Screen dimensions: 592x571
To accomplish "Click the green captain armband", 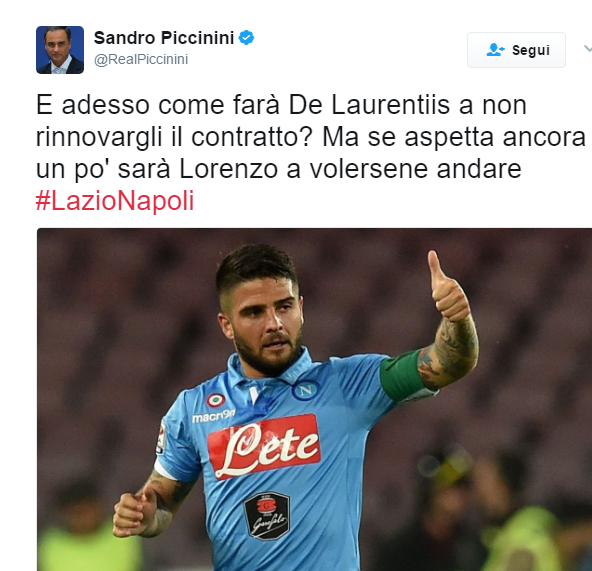I will click(402, 375).
